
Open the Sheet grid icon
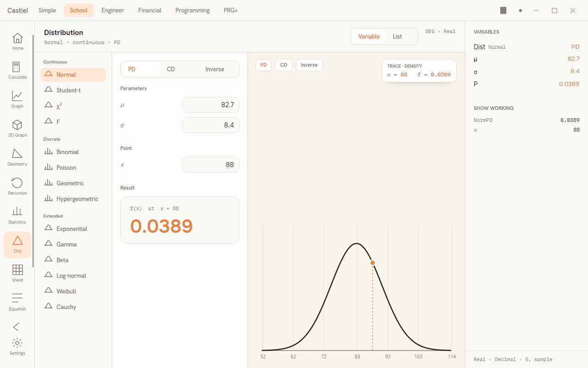(17, 273)
